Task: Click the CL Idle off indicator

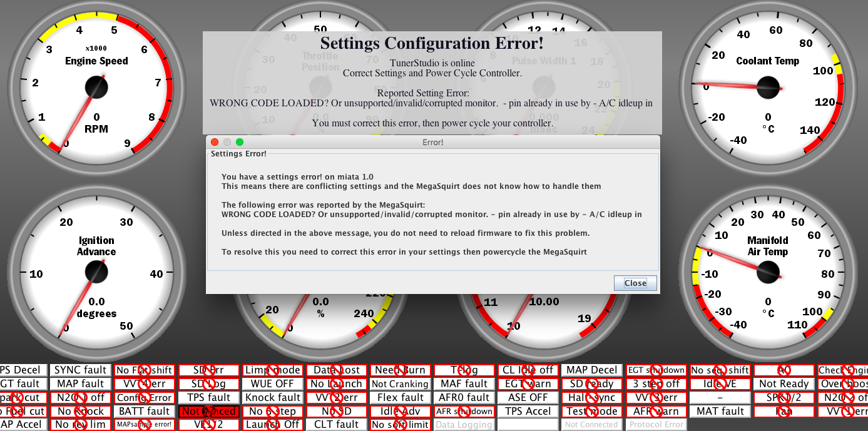Action: point(528,370)
